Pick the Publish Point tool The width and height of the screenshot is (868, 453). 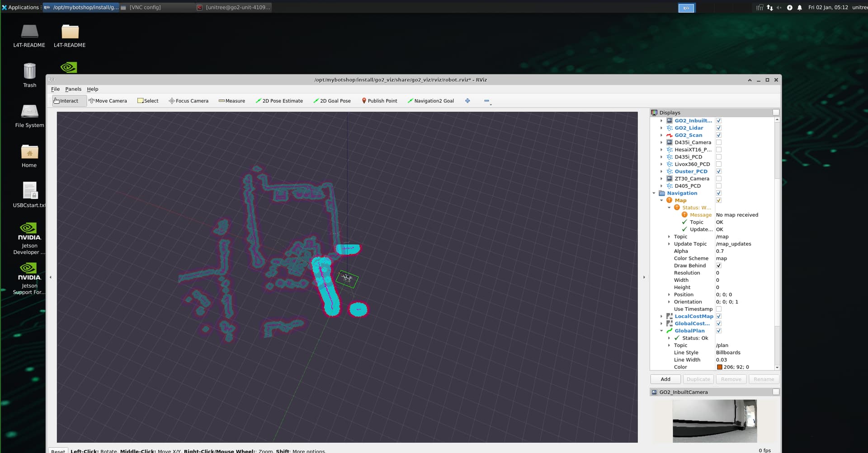[379, 101]
